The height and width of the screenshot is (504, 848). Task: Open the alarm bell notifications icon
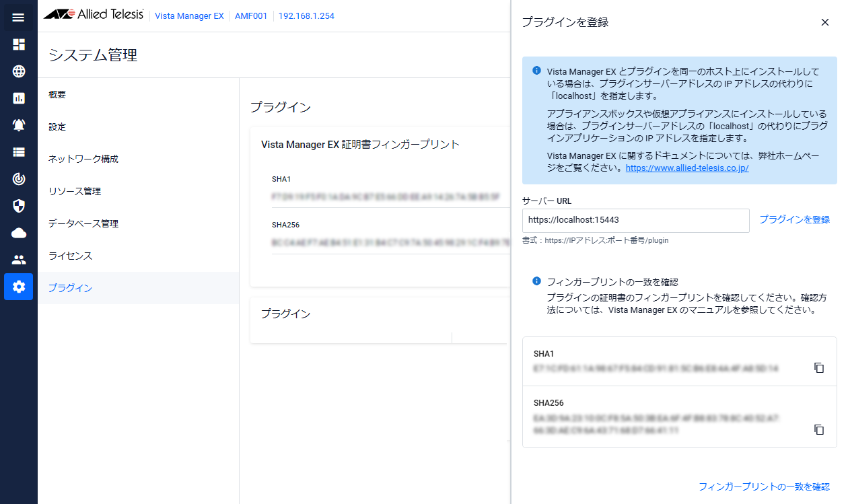(18, 125)
